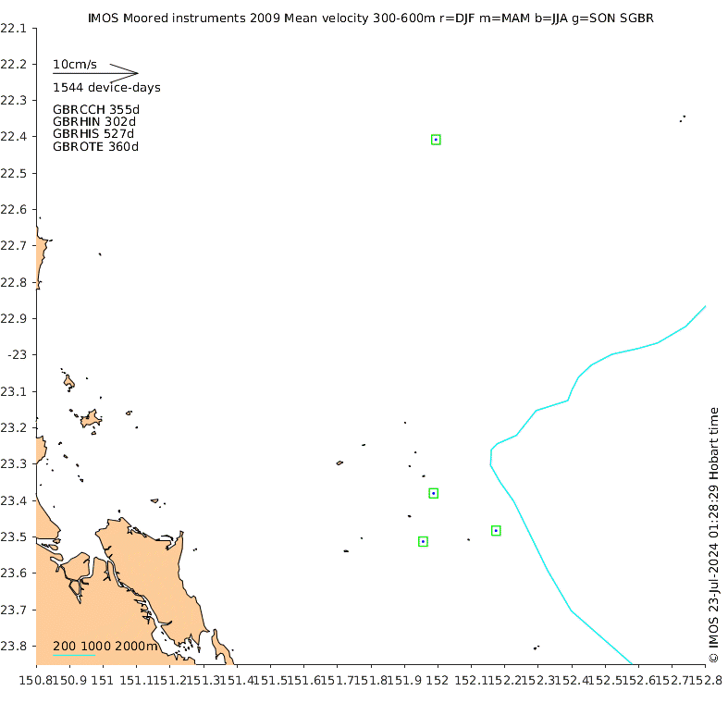Image resolution: width=728 pixels, height=703 pixels.
Task: Click the '22.9' latitude axis label
Action: coord(14,318)
